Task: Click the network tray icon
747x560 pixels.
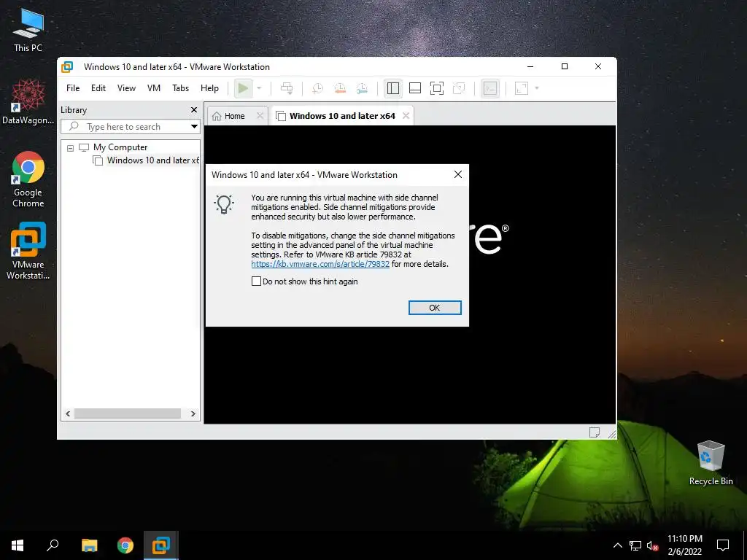Action: coord(635,545)
